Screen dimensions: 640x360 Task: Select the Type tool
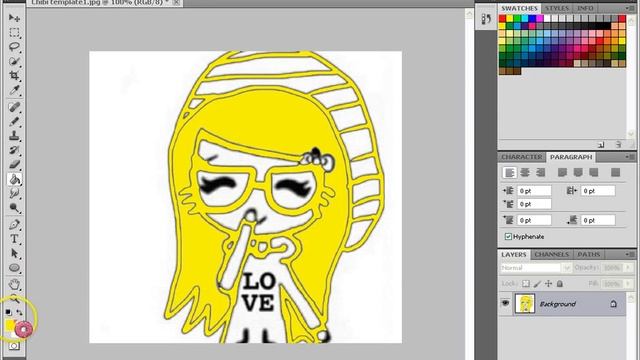(14, 239)
